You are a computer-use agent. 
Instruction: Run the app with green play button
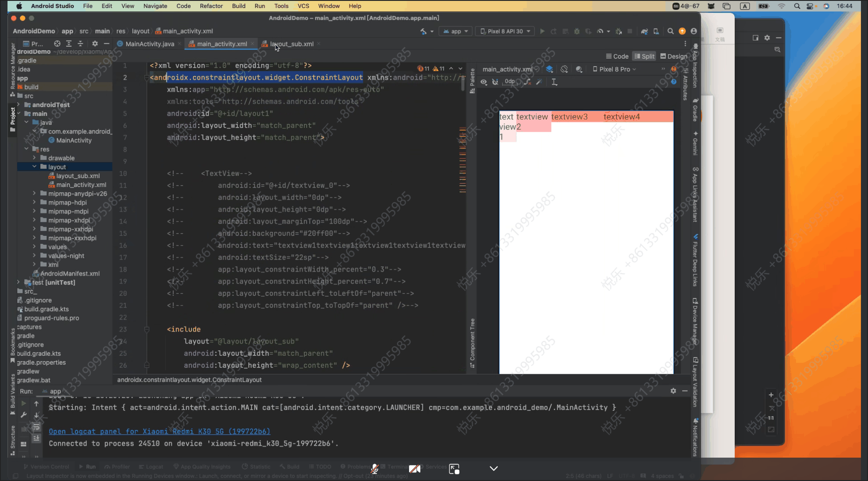[542, 31]
